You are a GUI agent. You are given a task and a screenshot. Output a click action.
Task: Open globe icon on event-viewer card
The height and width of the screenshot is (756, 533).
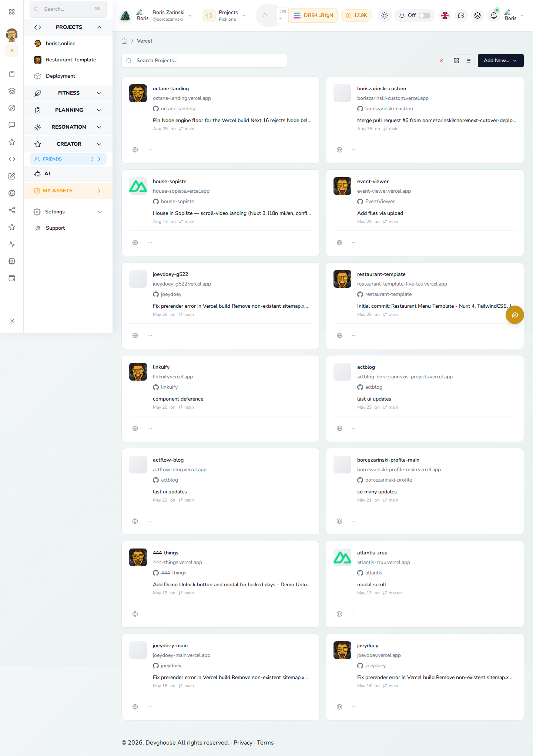click(x=339, y=243)
